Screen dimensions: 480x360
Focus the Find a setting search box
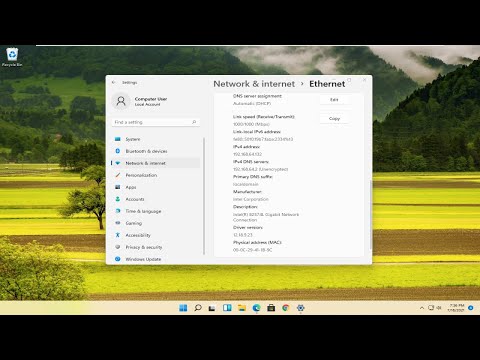click(x=156, y=122)
